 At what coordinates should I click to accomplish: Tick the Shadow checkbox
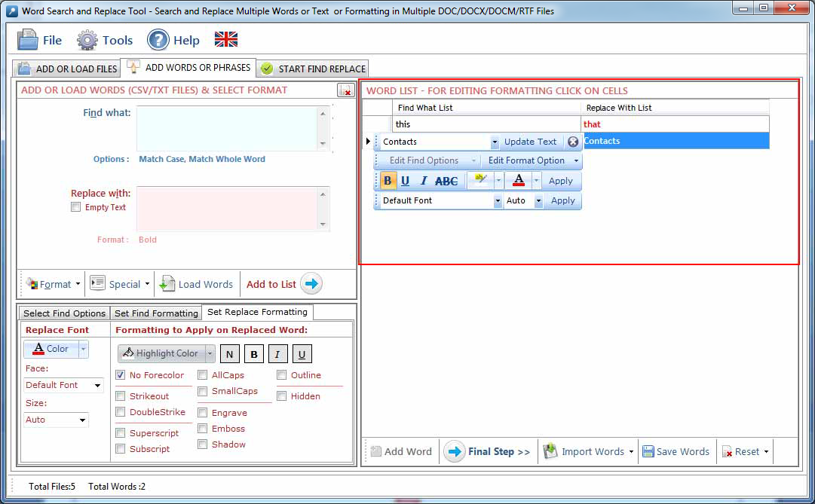(203, 444)
